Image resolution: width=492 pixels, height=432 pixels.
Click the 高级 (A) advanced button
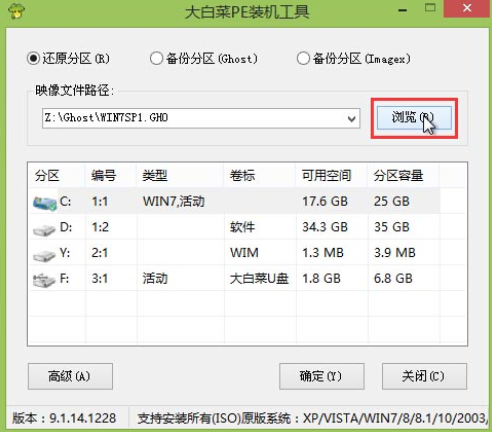70,376
